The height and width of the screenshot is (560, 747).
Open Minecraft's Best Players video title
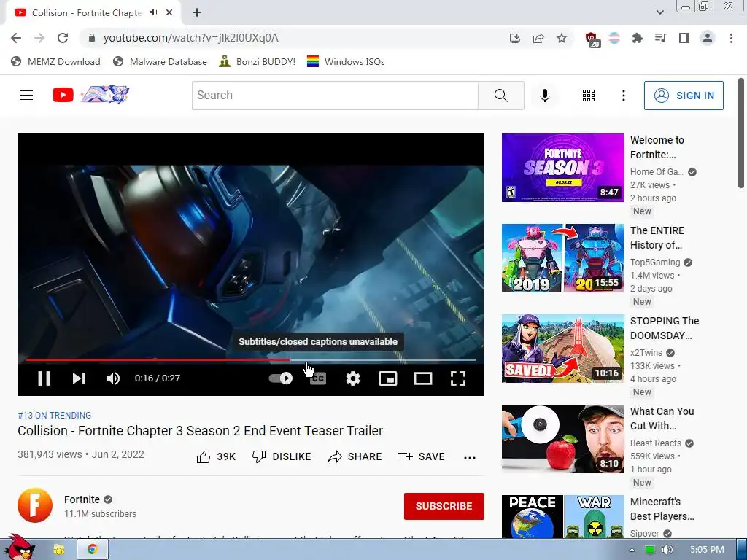pos(662,509)
